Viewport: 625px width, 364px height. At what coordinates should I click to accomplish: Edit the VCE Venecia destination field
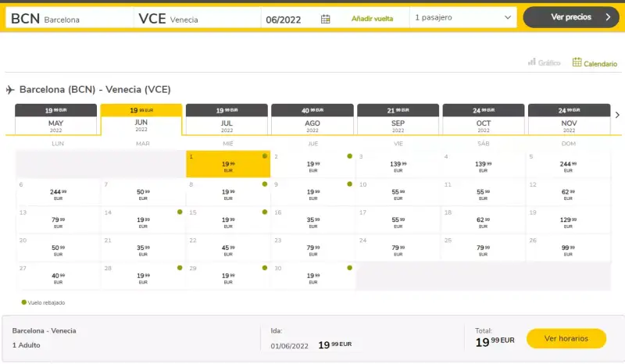(197, 18)
